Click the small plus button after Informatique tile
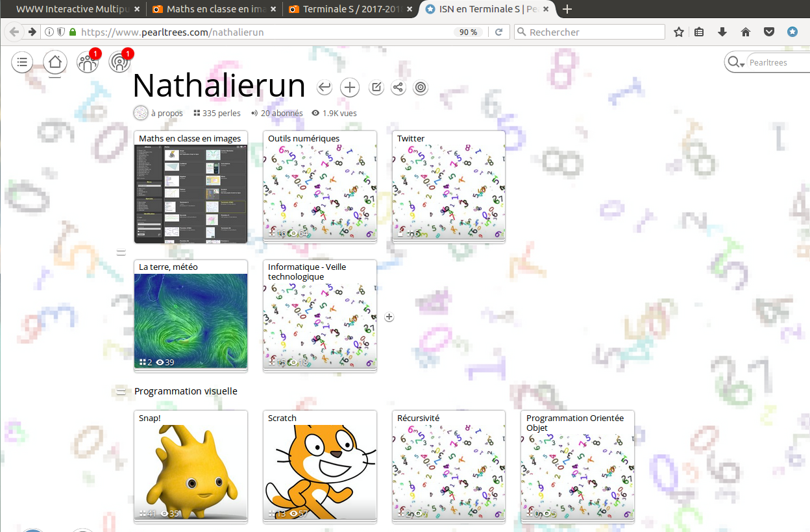Viewport: 810px width, 532px height. [x=389, y=317]
